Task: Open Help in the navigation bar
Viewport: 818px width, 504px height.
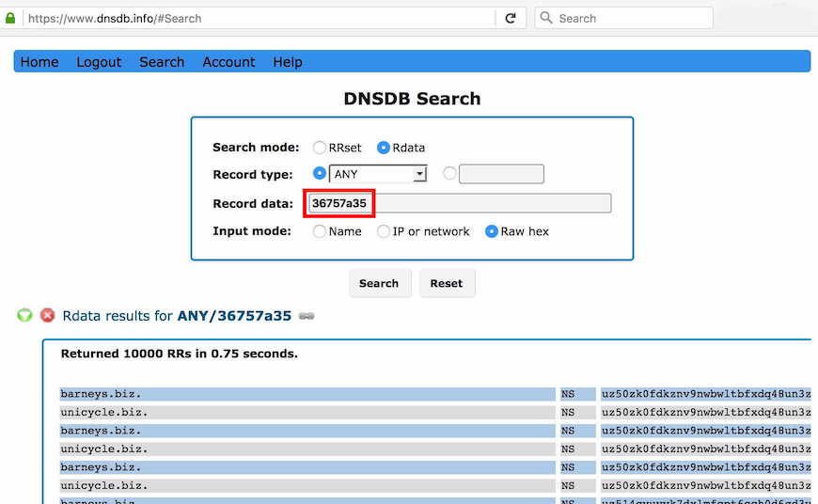Action: (288, 62)
